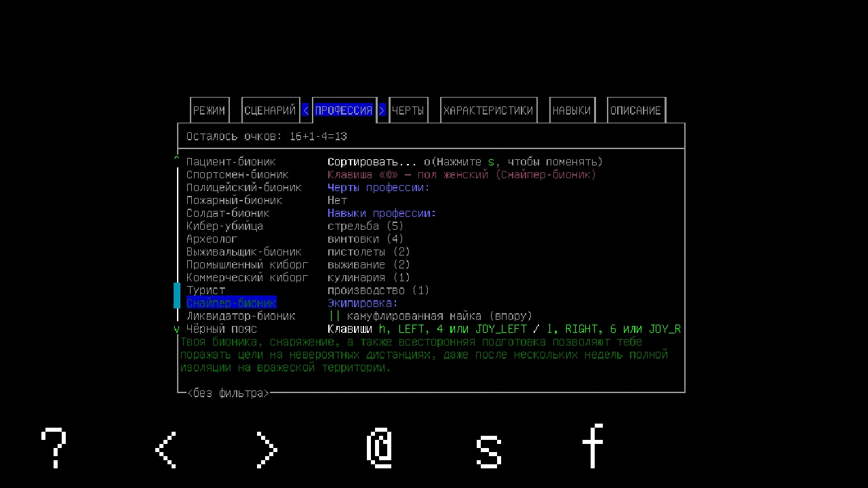This screenshot has height=488, width=868.
Task: Select the ПРОФЕССИЯ tab
Action: (x=344, y=110)
